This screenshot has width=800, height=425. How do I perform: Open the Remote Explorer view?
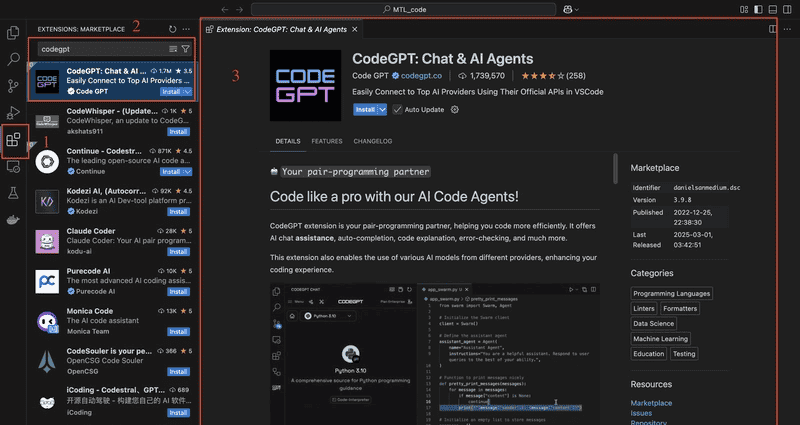click(13, 166)
